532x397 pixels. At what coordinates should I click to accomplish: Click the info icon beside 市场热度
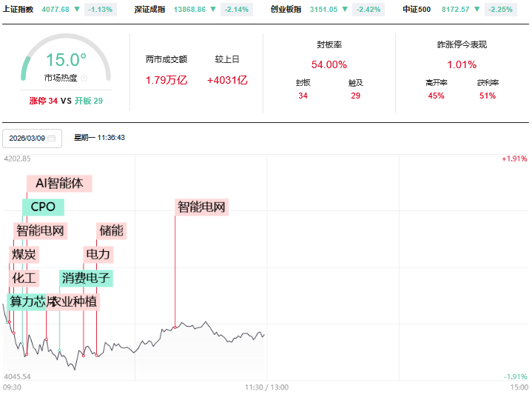click(84, 78)
